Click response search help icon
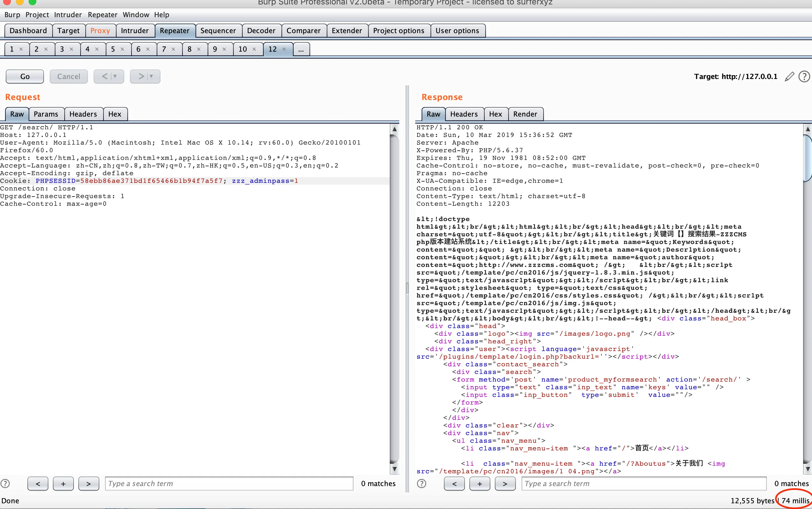Image resolution: width=812 pixels, height=509 pixels. tap(421, 484)
